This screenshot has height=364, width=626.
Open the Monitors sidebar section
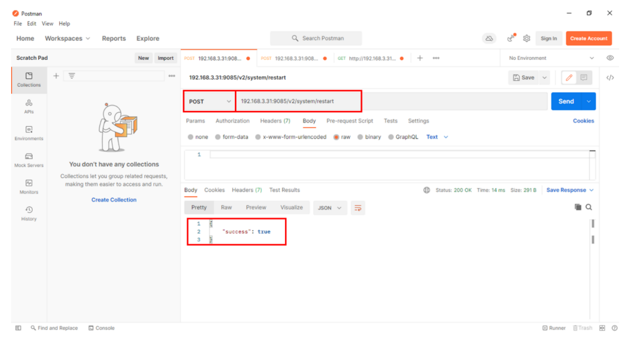29,187
